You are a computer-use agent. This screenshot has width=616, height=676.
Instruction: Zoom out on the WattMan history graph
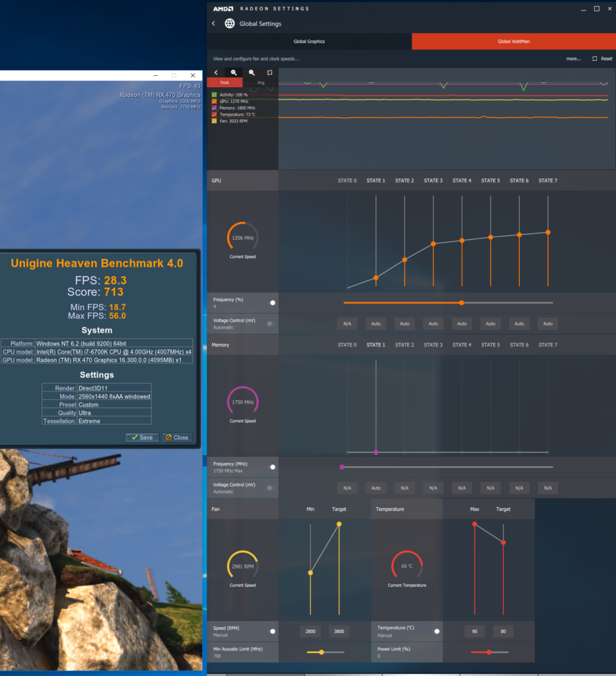252,73
